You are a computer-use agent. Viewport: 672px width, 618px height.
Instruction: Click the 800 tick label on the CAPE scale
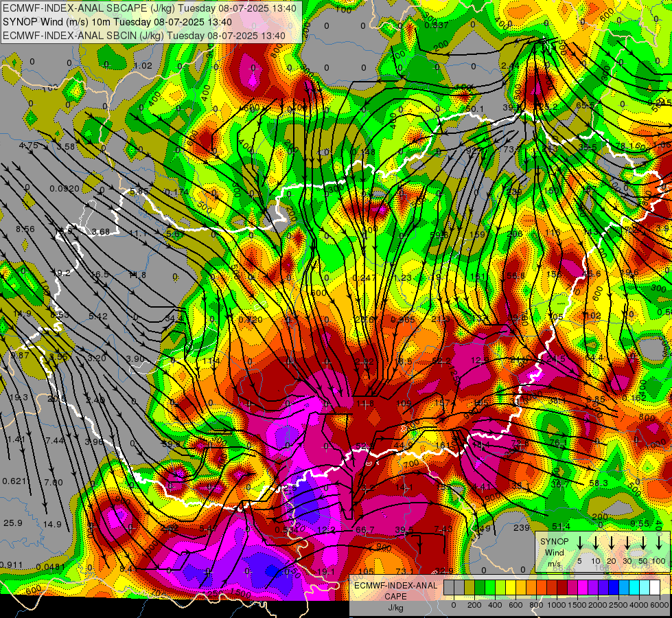[x=536, y=605]
